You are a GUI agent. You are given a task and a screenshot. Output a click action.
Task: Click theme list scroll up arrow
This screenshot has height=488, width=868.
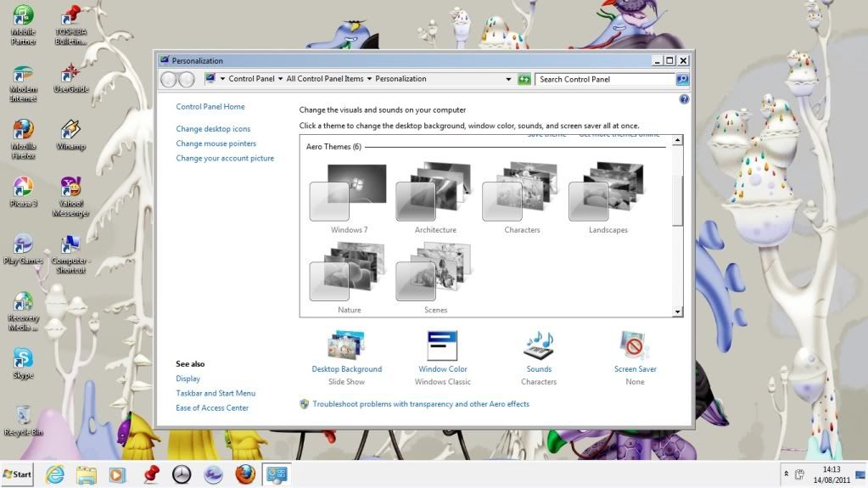pyautogui.click(x=677, y=140)
